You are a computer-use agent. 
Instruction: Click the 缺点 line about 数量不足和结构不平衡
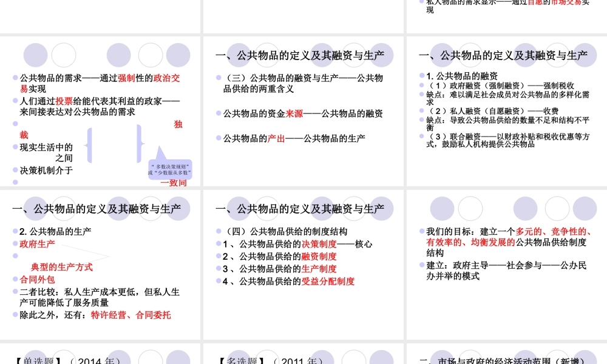click(x=508, y=124)
